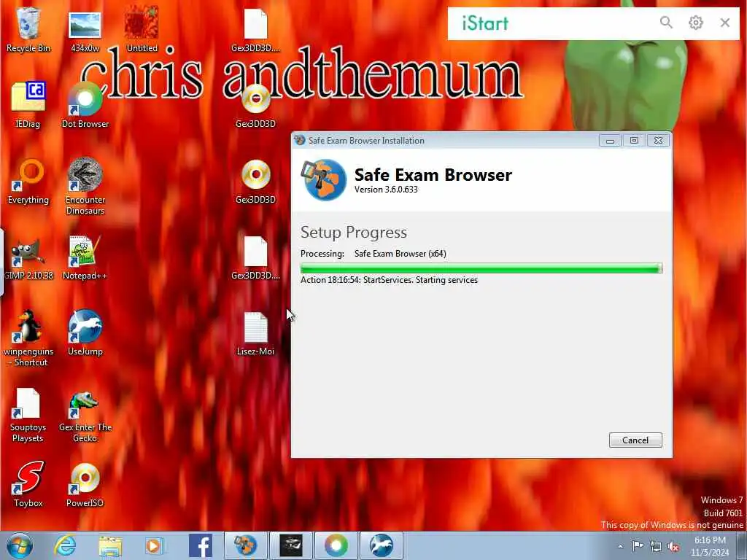Open the Recycle Bin desktop icon
Viewport: 747px width, 560px height.
click(x=28, y=29)
